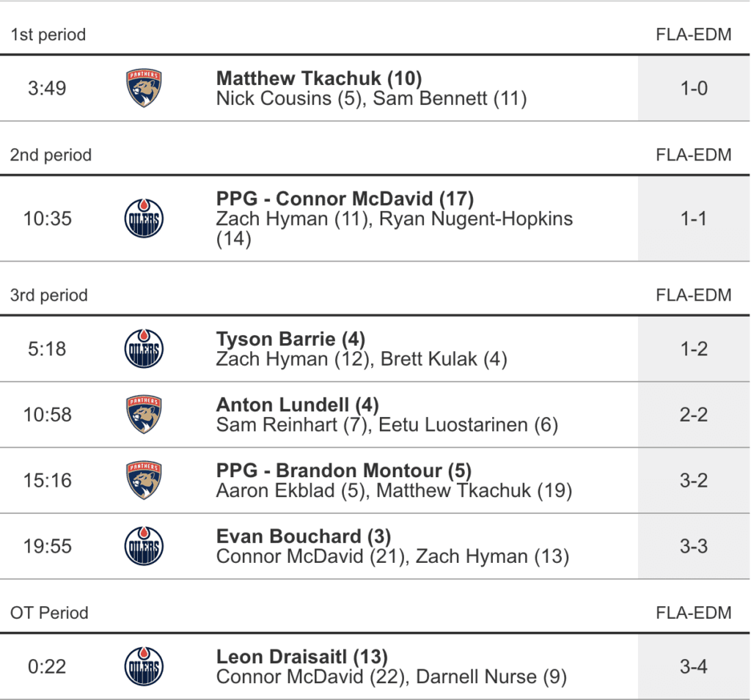Click the 1-0 score cell
This screenshot has height=700, width=751.
[693, 89]
